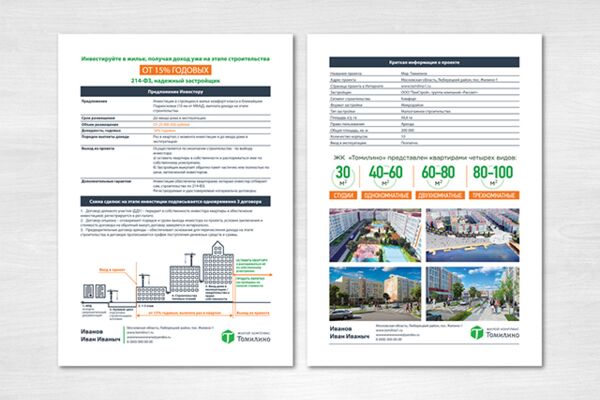Click "Иванов Иван Иваныч" on the left page

click(100, 335)
